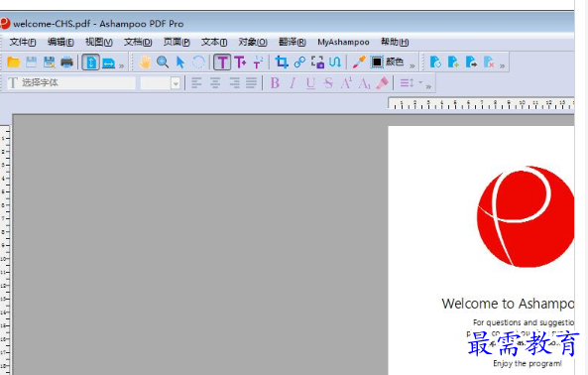The image size is (588, 375).
Task: Select the Crop tool
Action: 282,62
